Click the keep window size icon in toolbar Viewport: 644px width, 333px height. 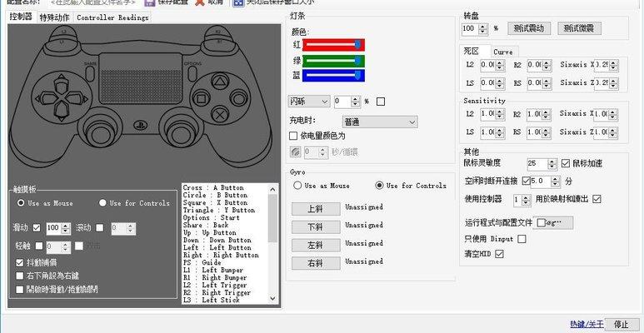[x=238, y=2]
